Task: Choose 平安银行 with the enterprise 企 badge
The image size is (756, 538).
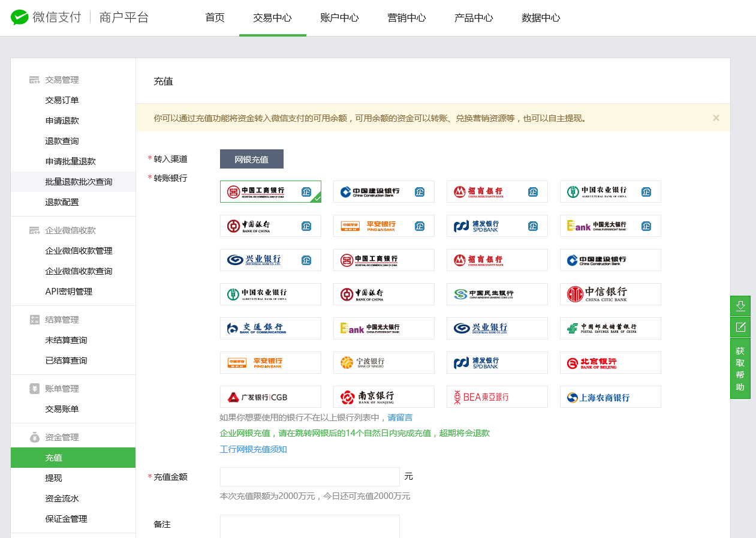Action: tap(384, 226)
